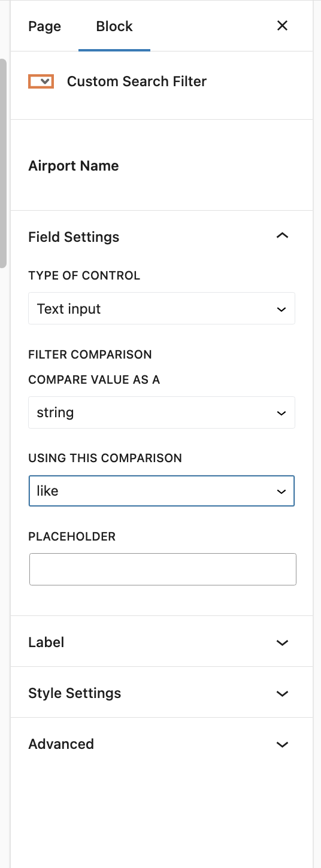Click the chevron icon beside Label
Screen dimensions: 321x868
(282, 642)
